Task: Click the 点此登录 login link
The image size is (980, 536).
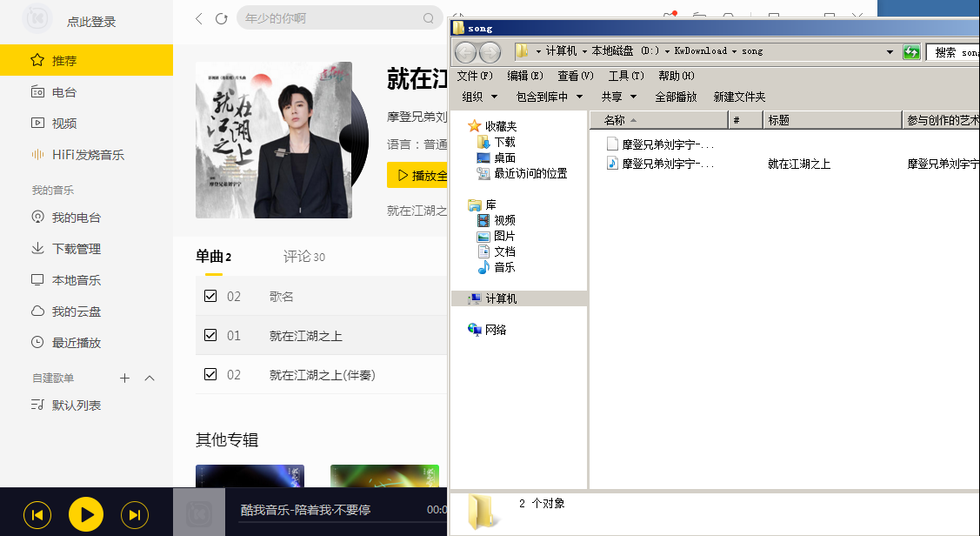Action: pyautogui.click(x=91, y=21)
